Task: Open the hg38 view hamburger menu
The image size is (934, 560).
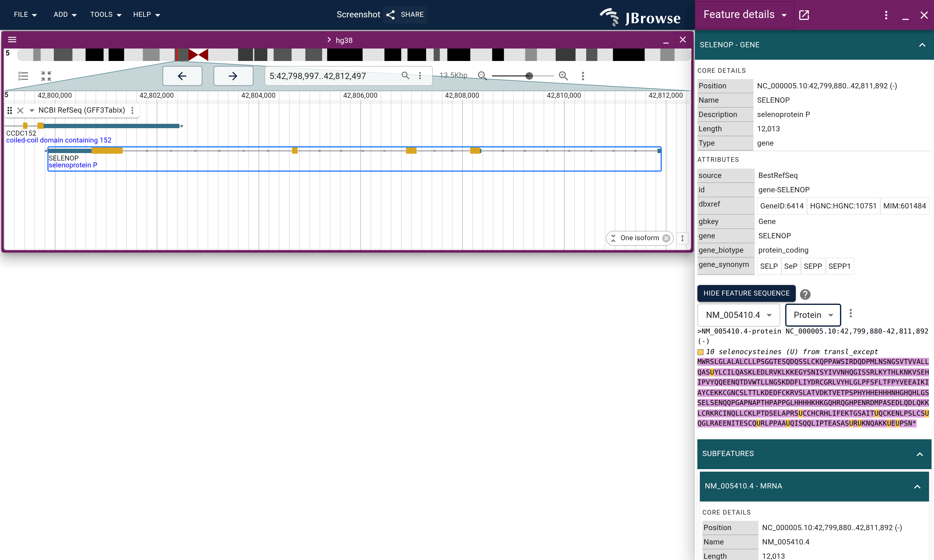Action: click(12, 40)
